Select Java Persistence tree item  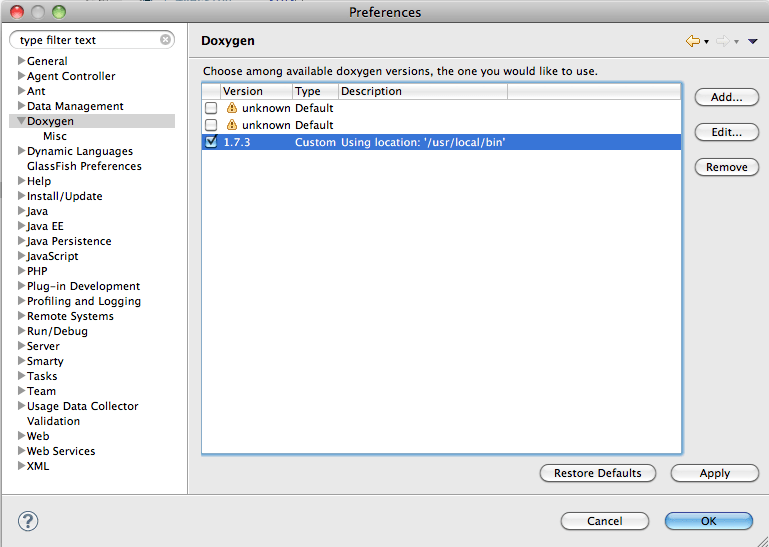(69, 241)
